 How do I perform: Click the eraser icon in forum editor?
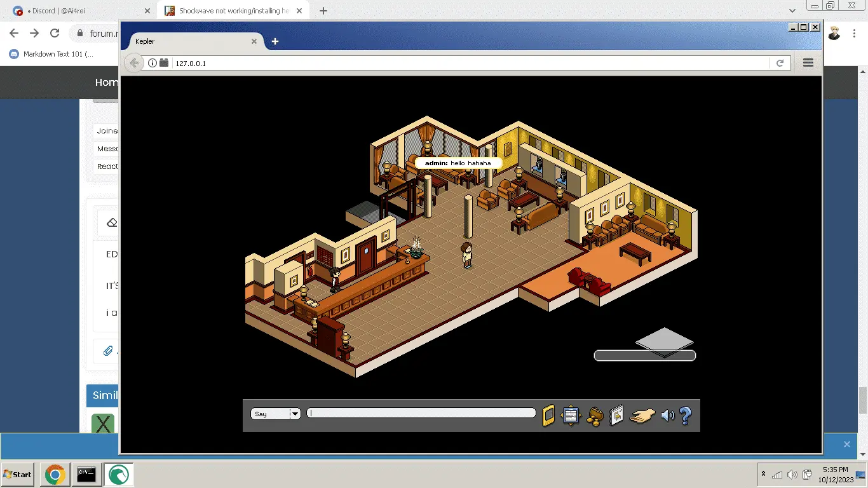click(112, 223)
